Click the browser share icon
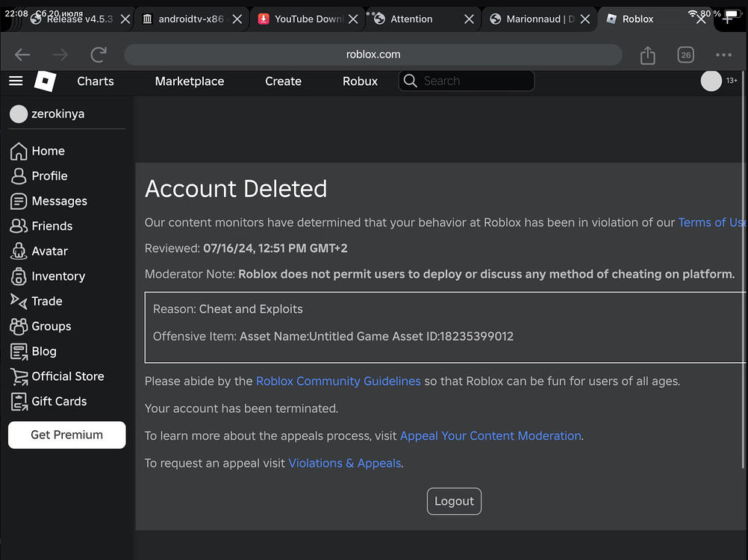This screenshot has width=748, height=560. 646,55
